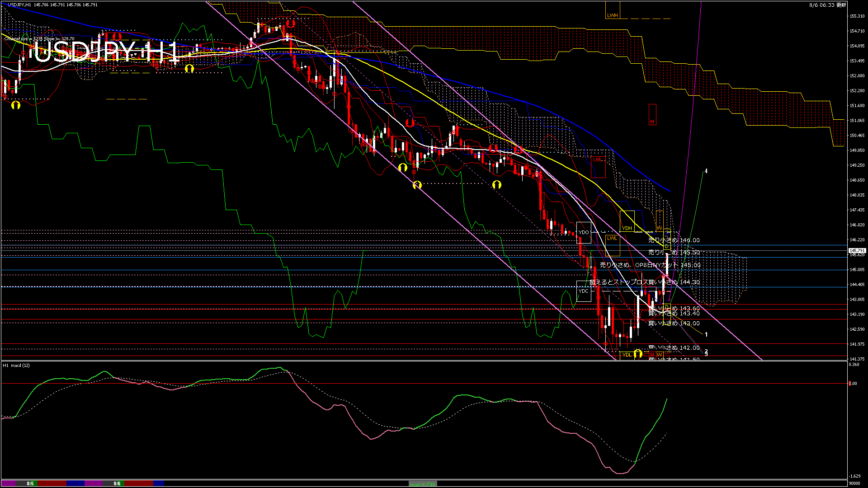This screenshot has width=868, height=488.
Task: Click the yellow arrow beside YDL label
Action: click(638, 354)
